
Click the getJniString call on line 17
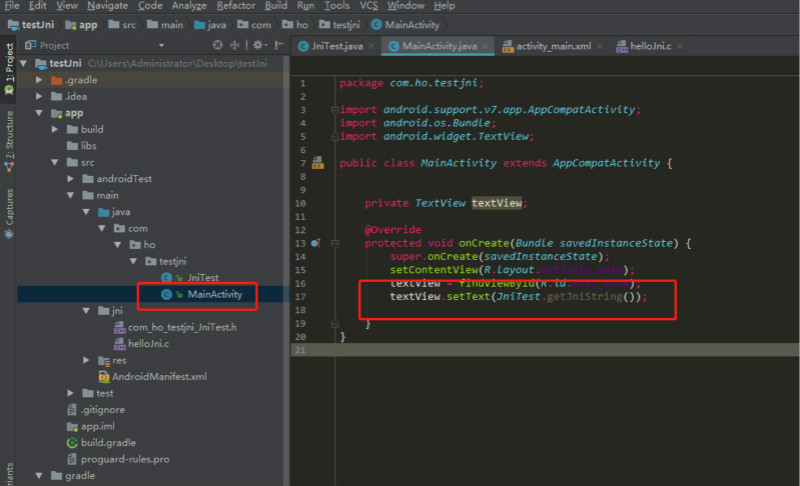click(584, 297)
